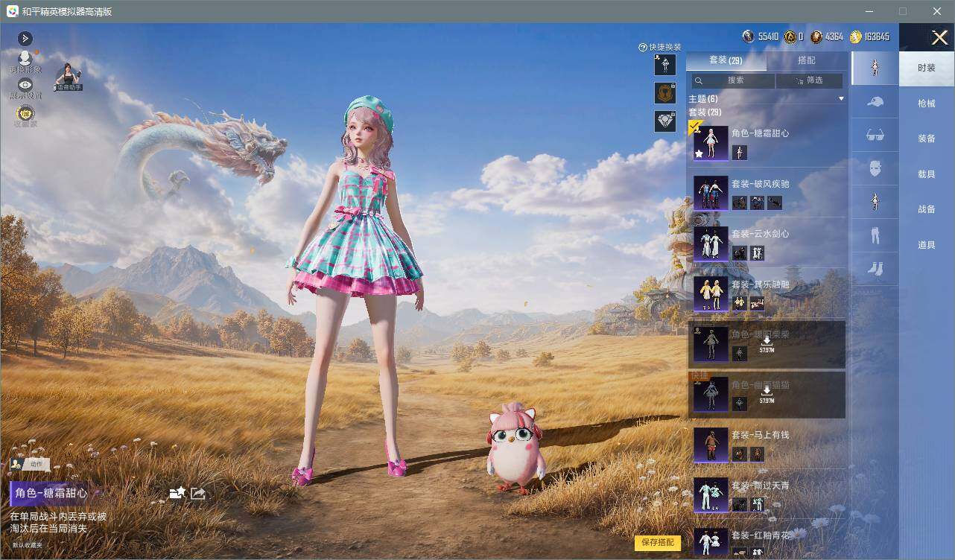Viewport: 955px width, 560px height.
Task: Select locked trophy quick-swap slot
Action: click(x=664, y=93)
